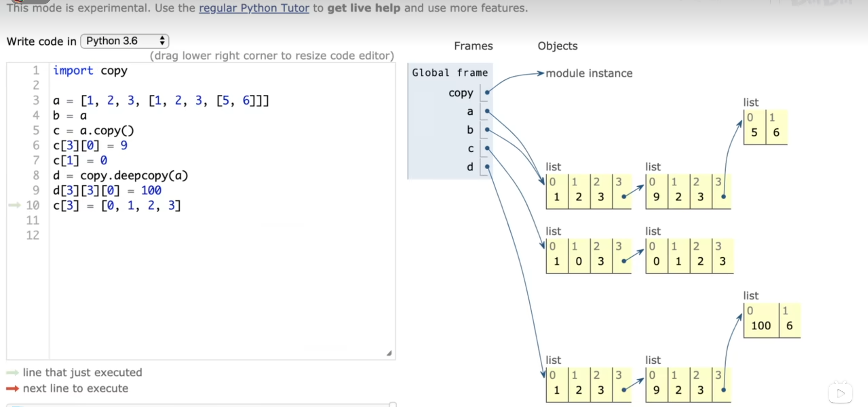Click the pointer dot of variable d
Image resolution: width=868 pixels, height=407 pixels.
[487, 167]
